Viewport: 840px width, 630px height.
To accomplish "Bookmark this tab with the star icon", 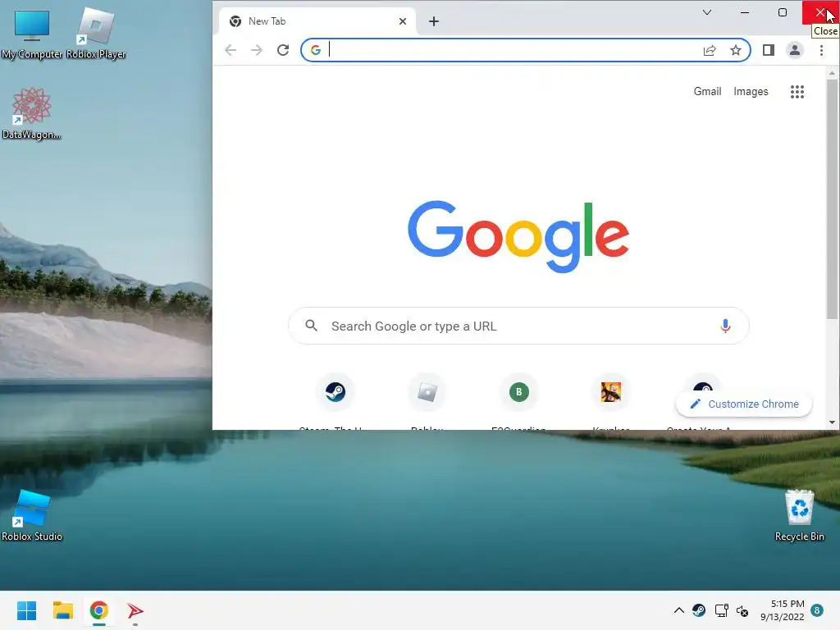I will pyautogui.click(x=736, y=50).
